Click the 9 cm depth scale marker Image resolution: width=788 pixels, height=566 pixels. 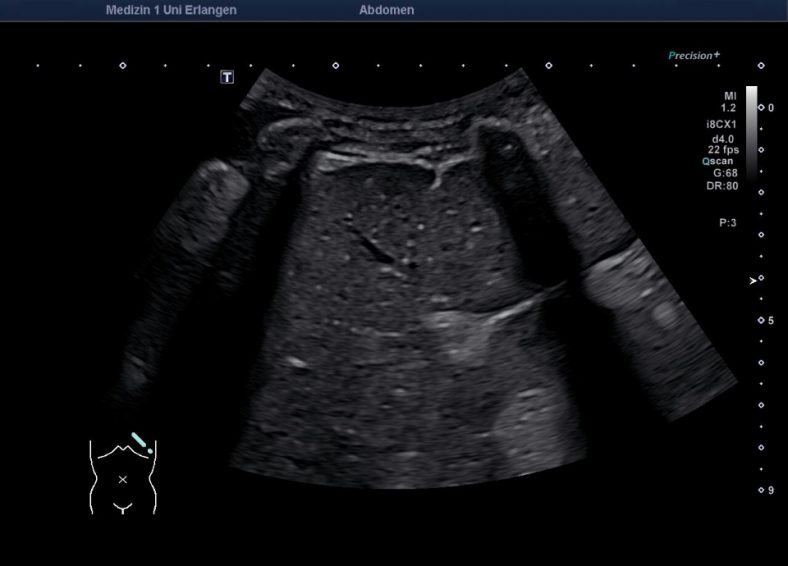762,490
